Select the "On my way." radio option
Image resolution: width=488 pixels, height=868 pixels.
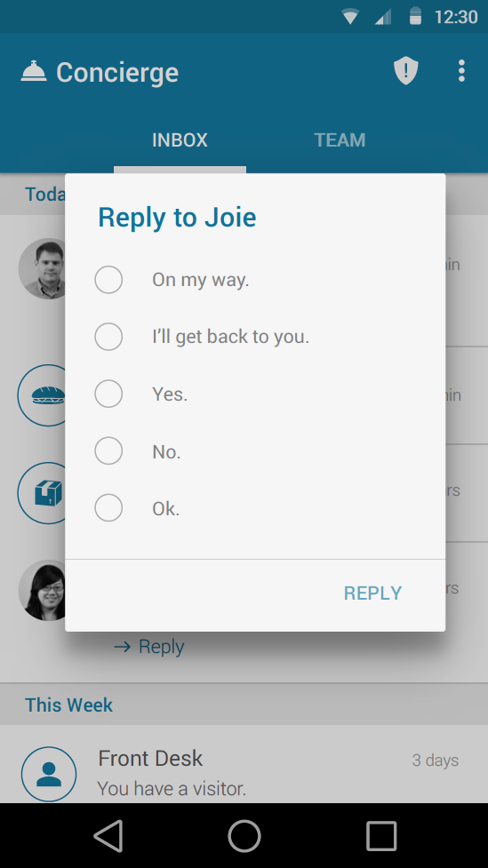click(108, 280)
